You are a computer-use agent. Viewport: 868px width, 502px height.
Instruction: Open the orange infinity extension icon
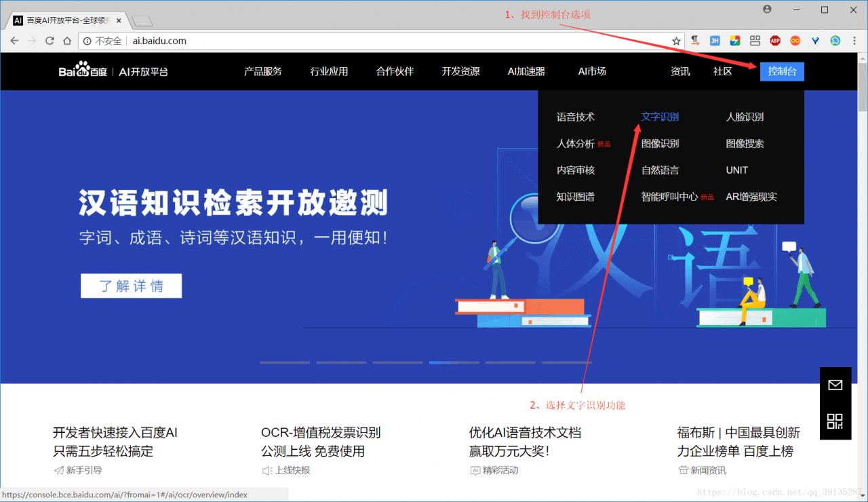tap(795, 41)
